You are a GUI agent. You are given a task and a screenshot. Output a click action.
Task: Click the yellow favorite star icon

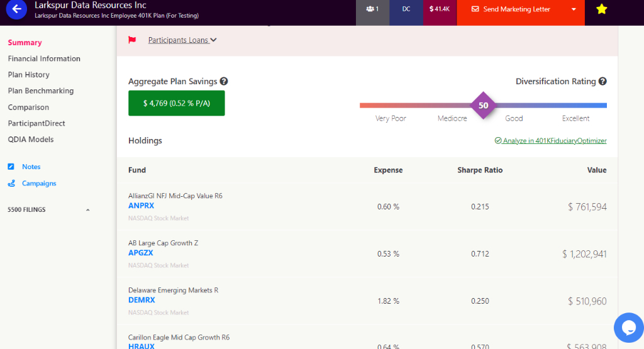tap(601, 9)
